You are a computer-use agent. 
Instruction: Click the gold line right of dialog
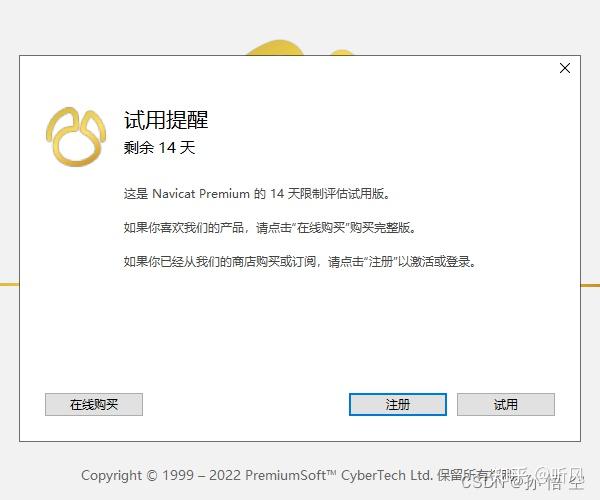coord(590,285)
